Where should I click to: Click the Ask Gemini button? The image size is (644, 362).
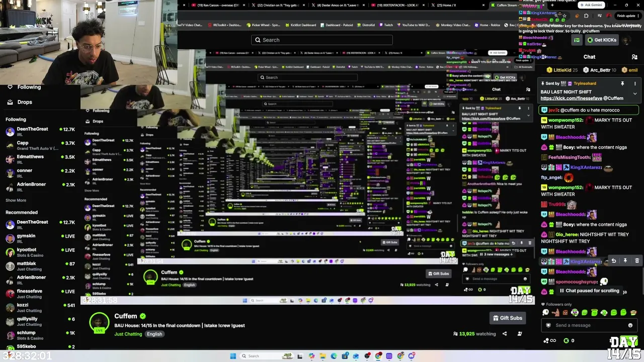pos(591,5)
